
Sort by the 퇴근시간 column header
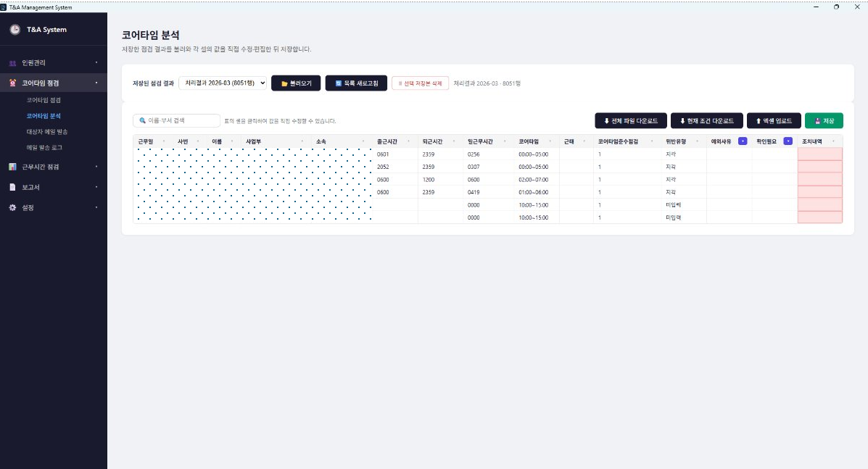(x=441, y=141)
